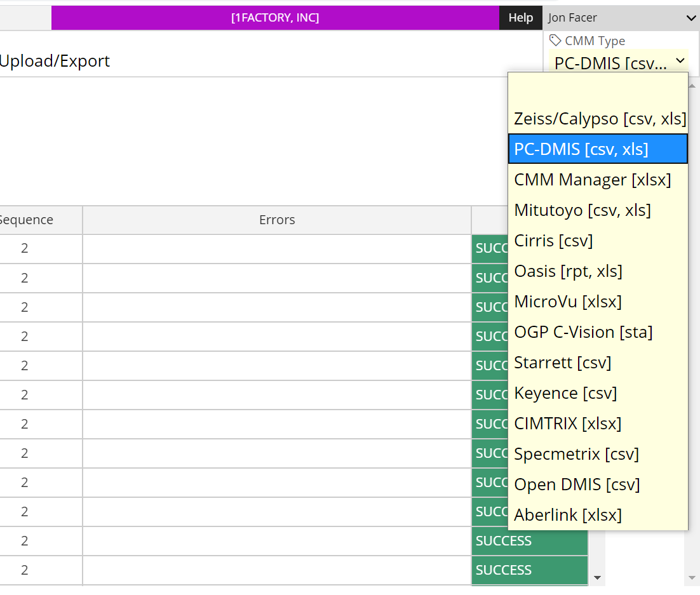The image size is (700, 595).
Task: Collapse the CMM Type dropdown chevron
Action: tap(680, 61)
